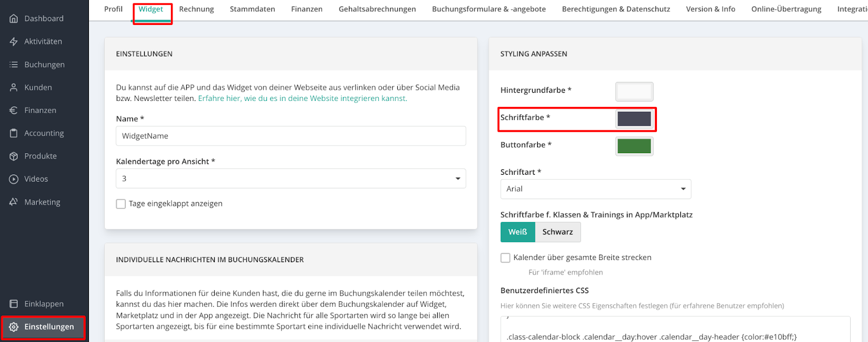Open the 'Kalendertage pro Ansicht' dropdown
868x342 pixels.
[x=291, y=179]
